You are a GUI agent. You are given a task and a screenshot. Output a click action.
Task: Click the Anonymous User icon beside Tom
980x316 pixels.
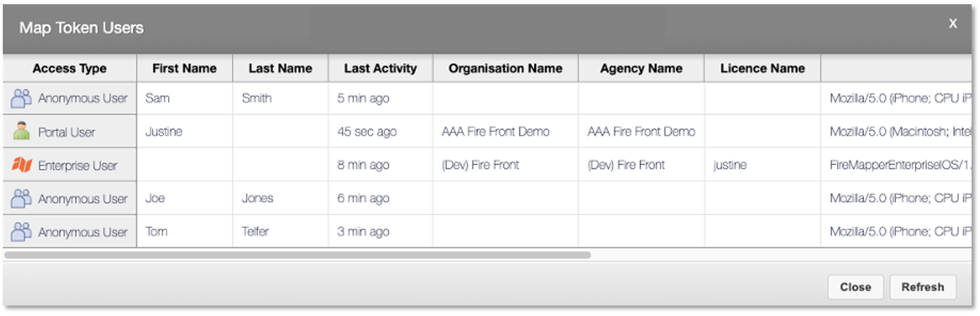point(22,232)
